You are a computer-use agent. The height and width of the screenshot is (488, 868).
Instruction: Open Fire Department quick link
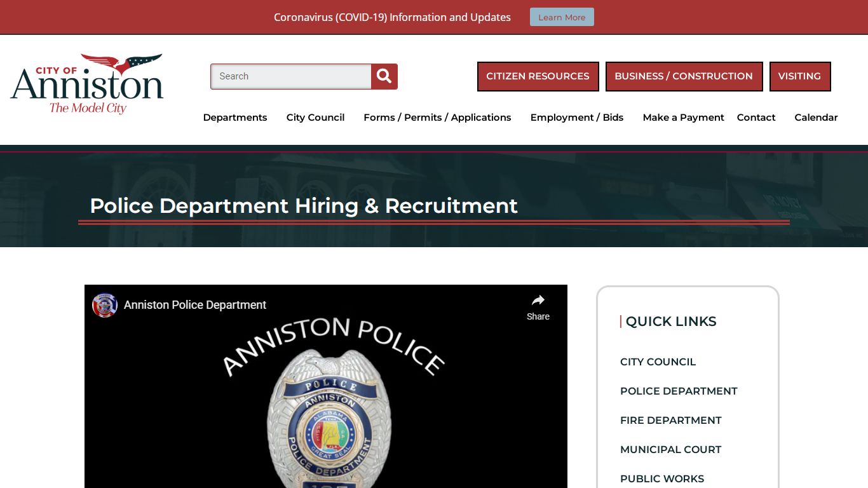click(670, 420)
